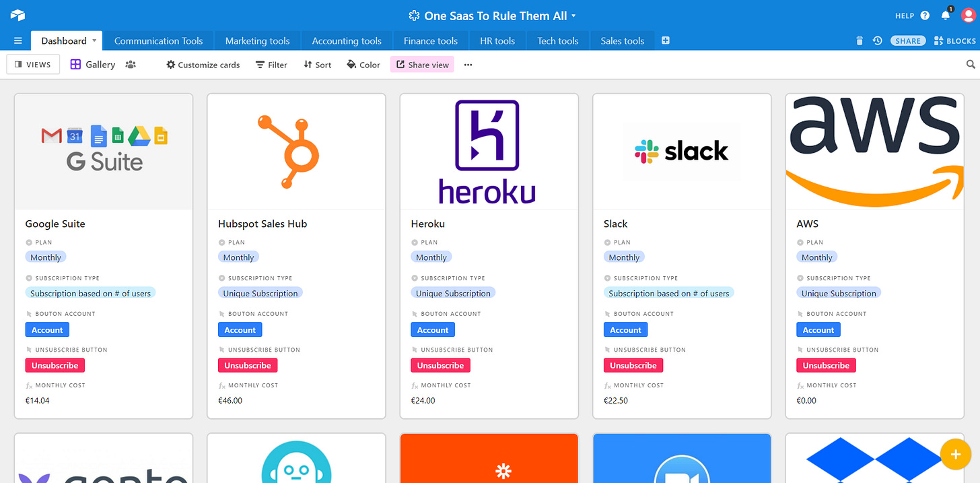Screen dimensions: 980x483
Task: Click Account button on Google Suite card
Action: click(x=47, y=330)
